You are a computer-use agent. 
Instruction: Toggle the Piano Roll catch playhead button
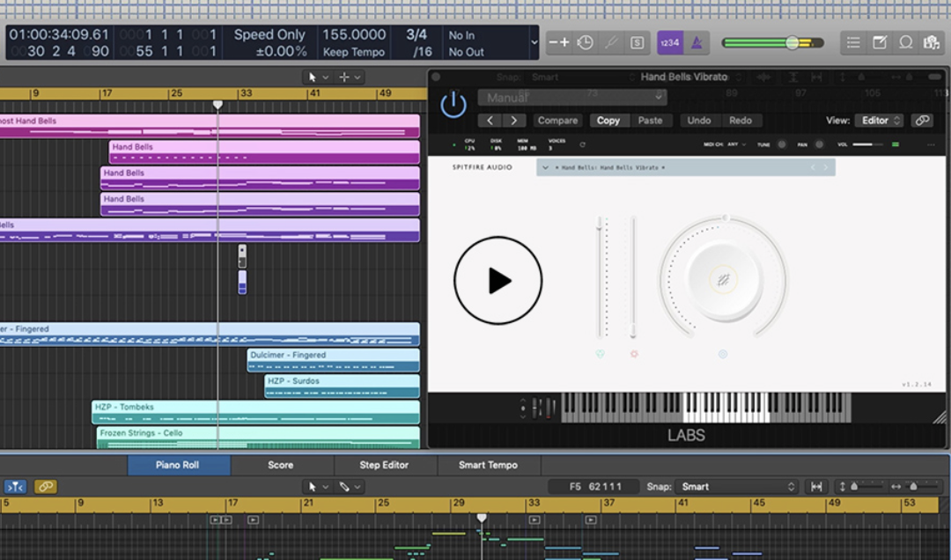tap(15, 487)
